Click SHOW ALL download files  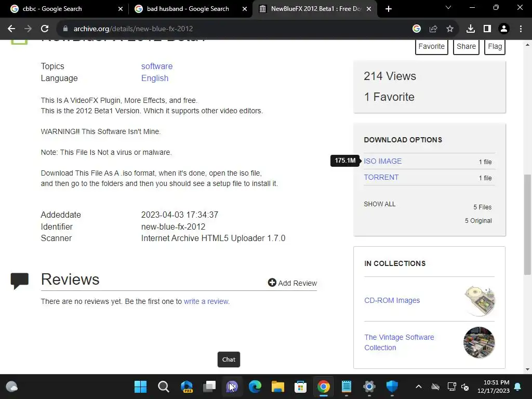(x=379, y=204)
